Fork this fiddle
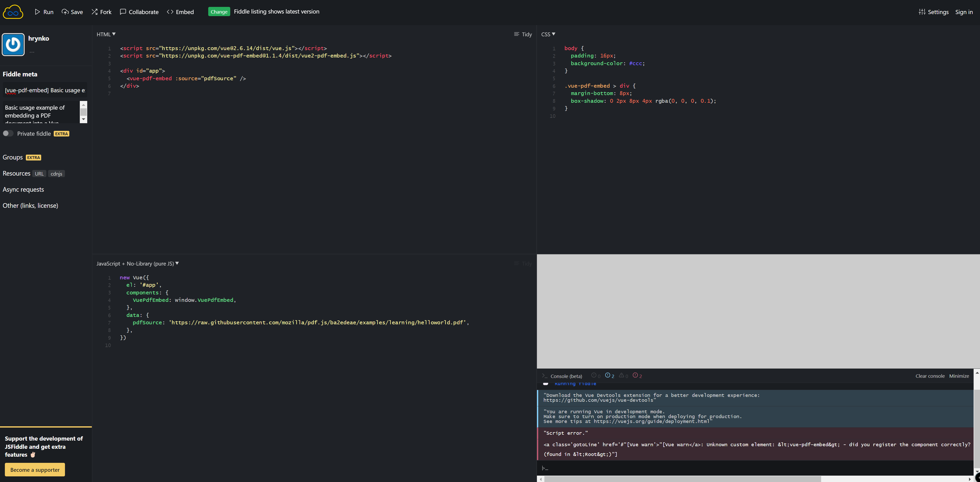980x482 pixels. click(101, 12)
